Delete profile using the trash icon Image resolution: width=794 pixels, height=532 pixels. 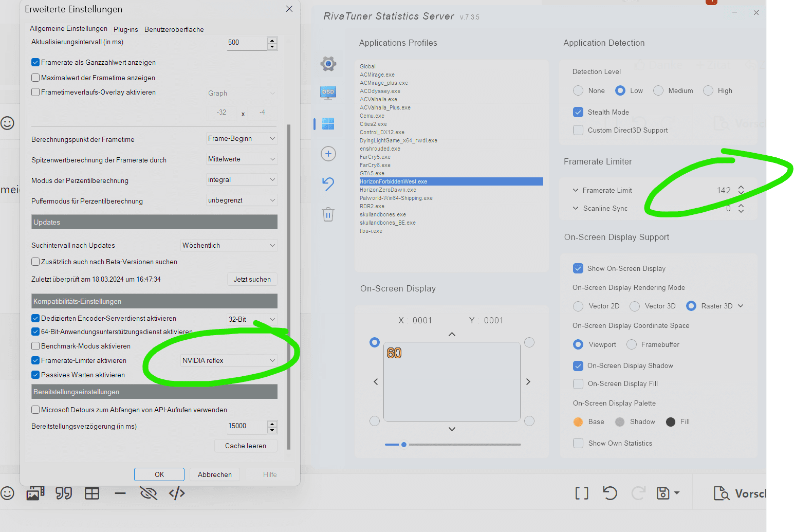coord(328,214)
